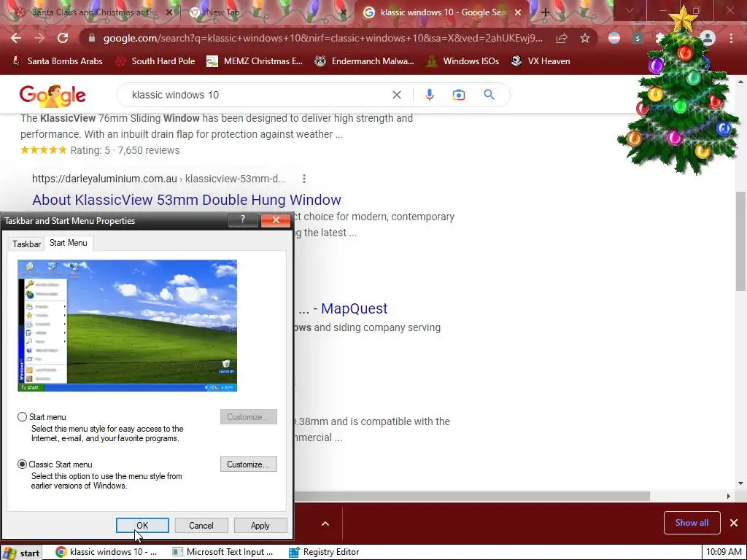Close the klassic windows 10 tab
Image resolution: width=747 pixels, height=560 pixels.
point(518,12)
